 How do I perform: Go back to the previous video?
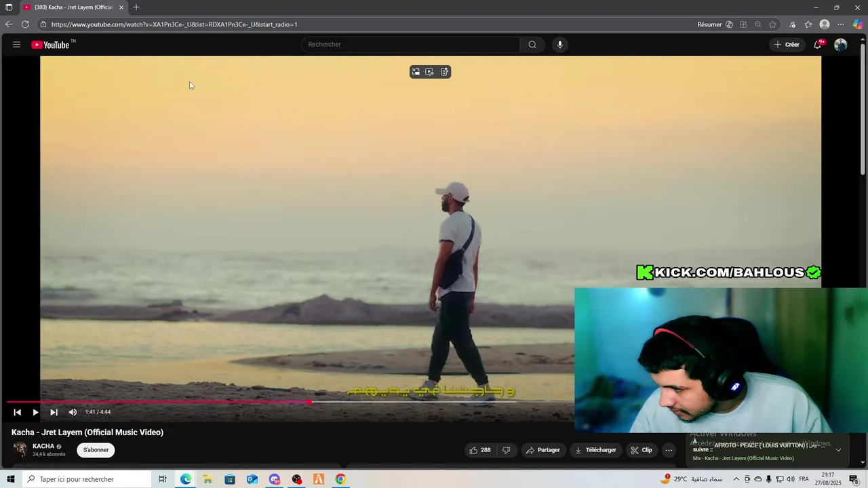point(17,412)
